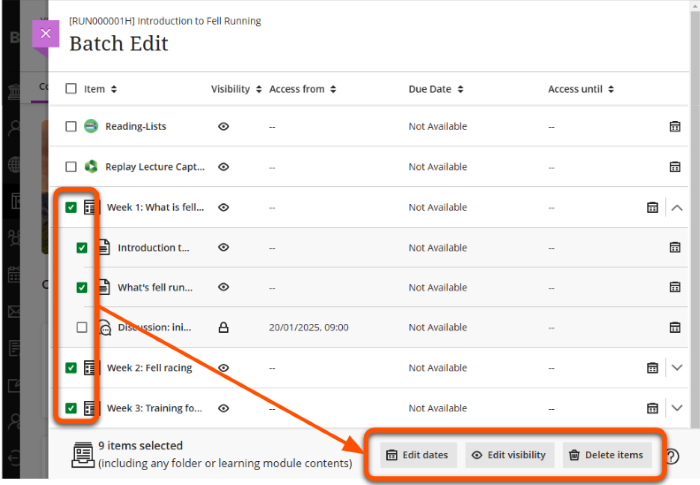This screenshot has width=700, height=485.
Task: Open the help question mark icon
Action: click(x=672, y=456)
